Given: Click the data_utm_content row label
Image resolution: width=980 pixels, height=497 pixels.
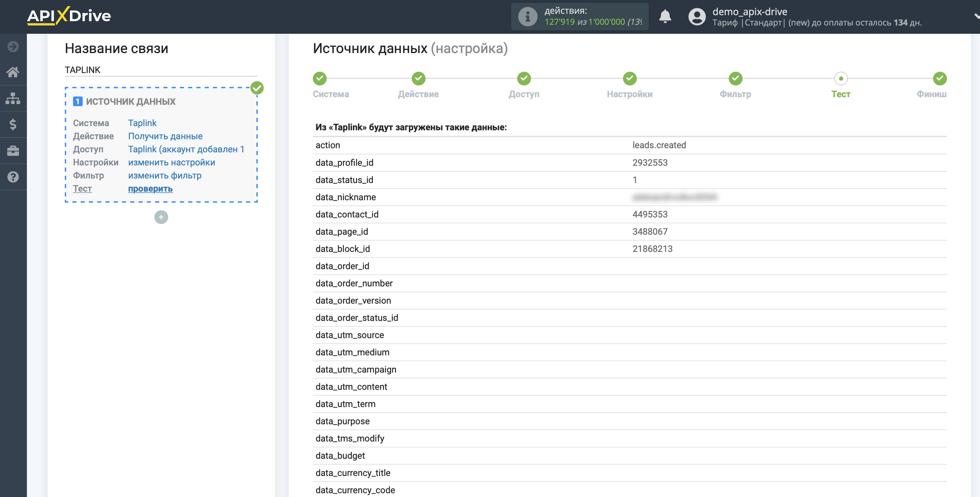Looking at the screenshot, I should (351, 387).
